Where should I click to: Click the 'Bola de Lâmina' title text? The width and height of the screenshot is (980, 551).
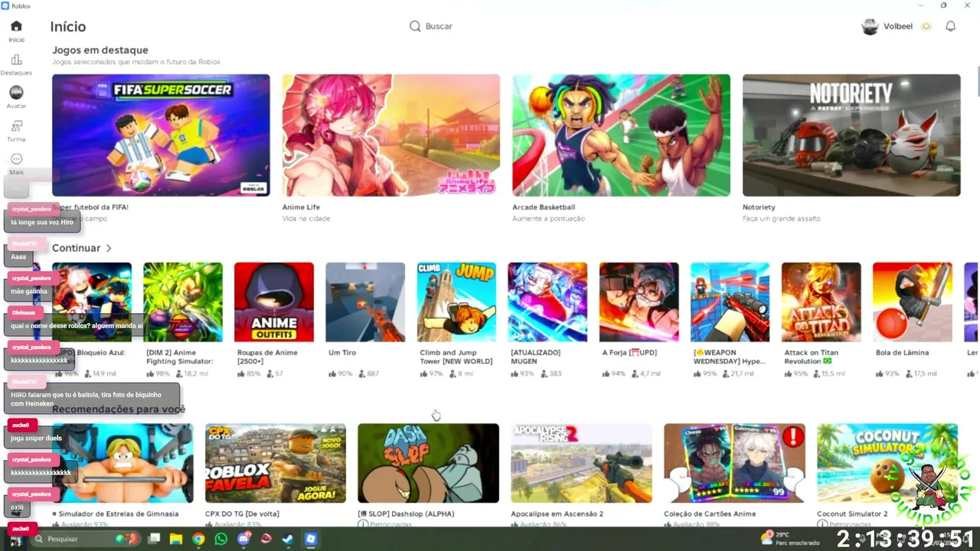click(x=902, y=353)
